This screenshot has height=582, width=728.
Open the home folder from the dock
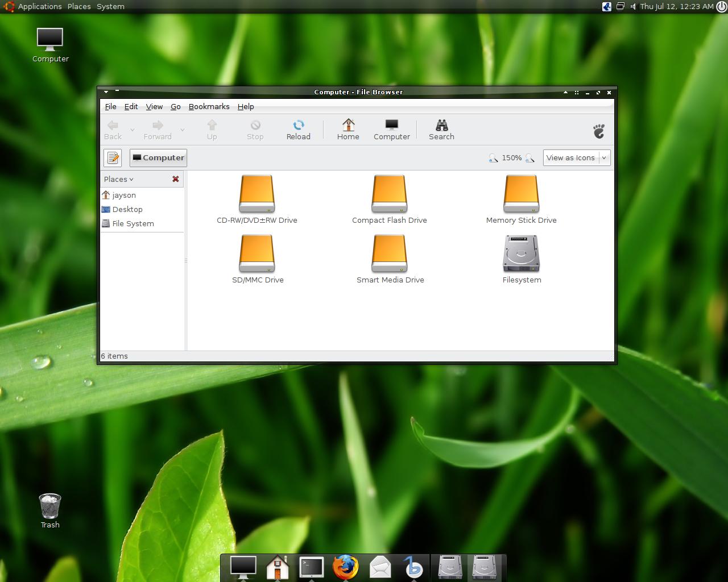tap(278, 567)
